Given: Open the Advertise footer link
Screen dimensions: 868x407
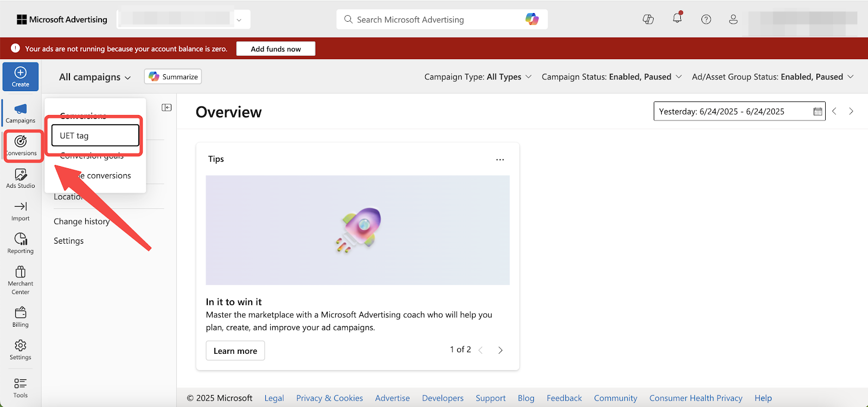Looking at the screenshot, I should [x=392, y=398].
